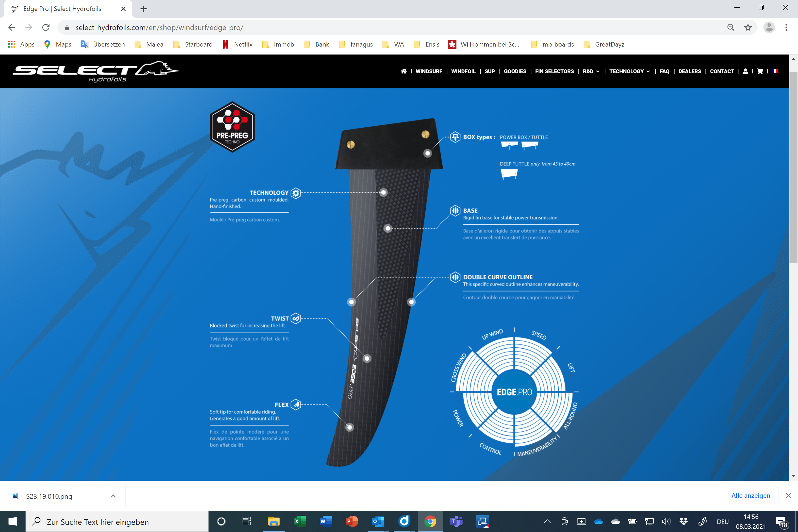Click the address bar URL
Screen dimensions: 798x532
pyautogui.click(x=159, y=27)
